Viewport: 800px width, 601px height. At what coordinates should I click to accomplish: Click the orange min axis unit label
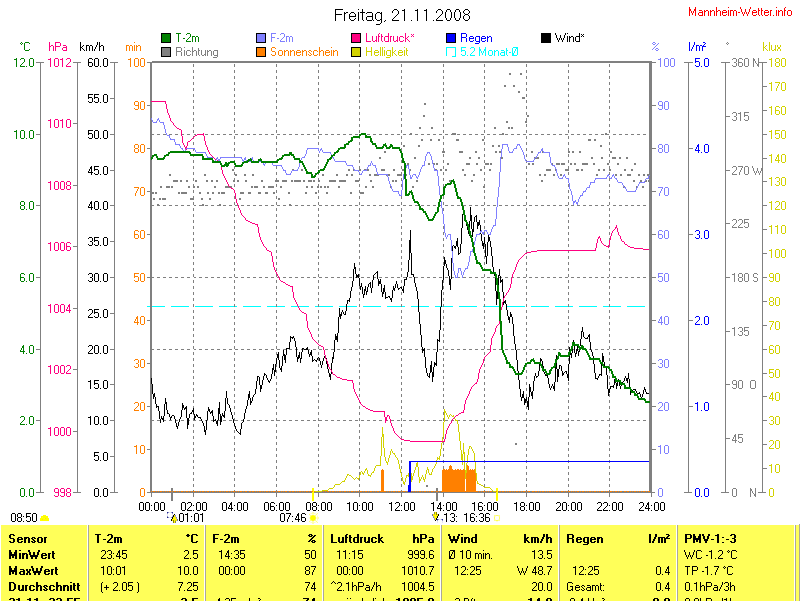click(133, 47)
